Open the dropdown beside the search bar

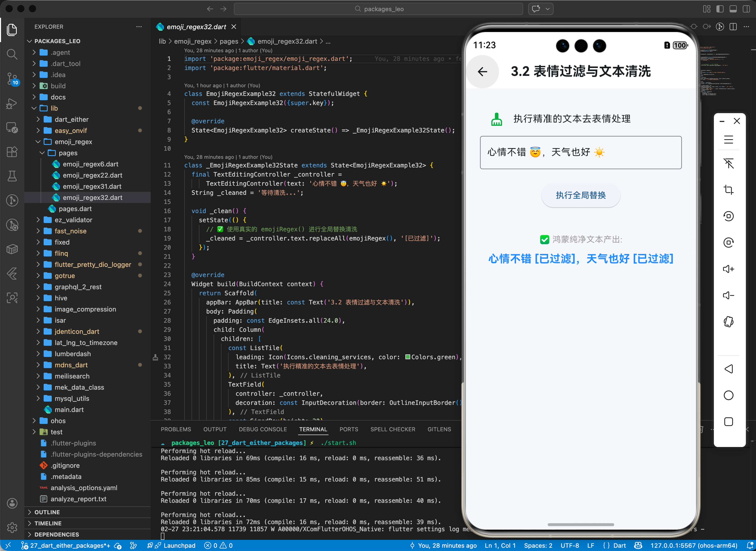547,9
